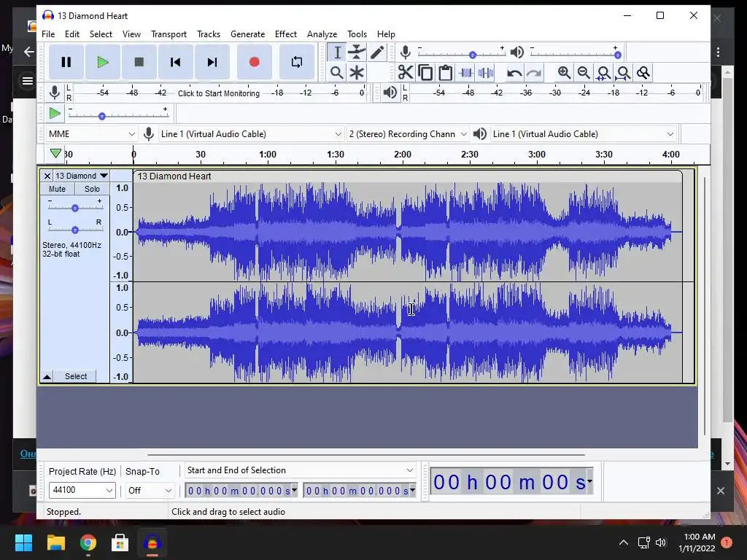Screen dimensions: 747x560
Task: Adjust the track gain slider
Action: click(x=75, y=208)
